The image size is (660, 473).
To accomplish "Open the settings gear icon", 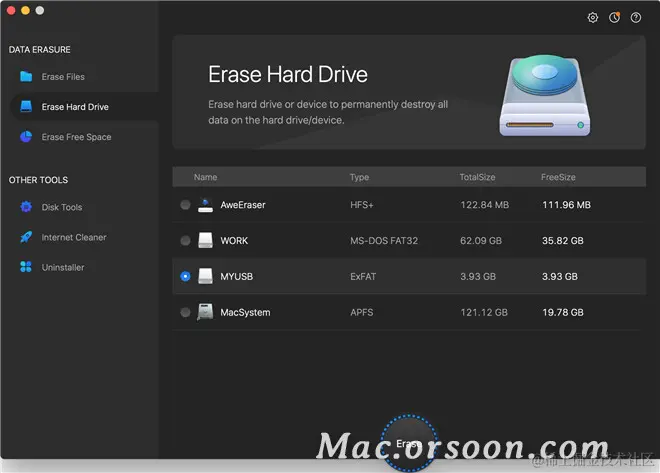I will click(x=593, y=17).
